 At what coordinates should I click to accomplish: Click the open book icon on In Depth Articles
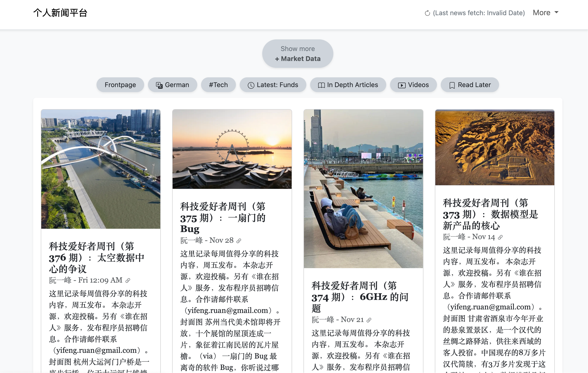(x=321, y=85)
